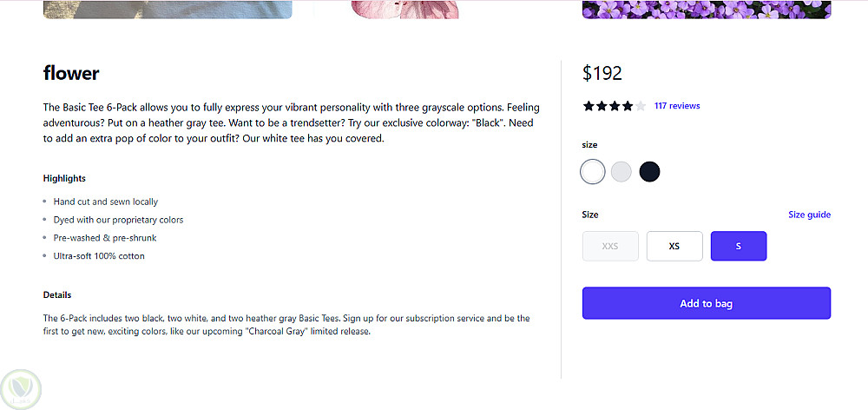This screenshot has height=410, width=868.
Task: Click the "flower" product title
Action: click(71, 73)
